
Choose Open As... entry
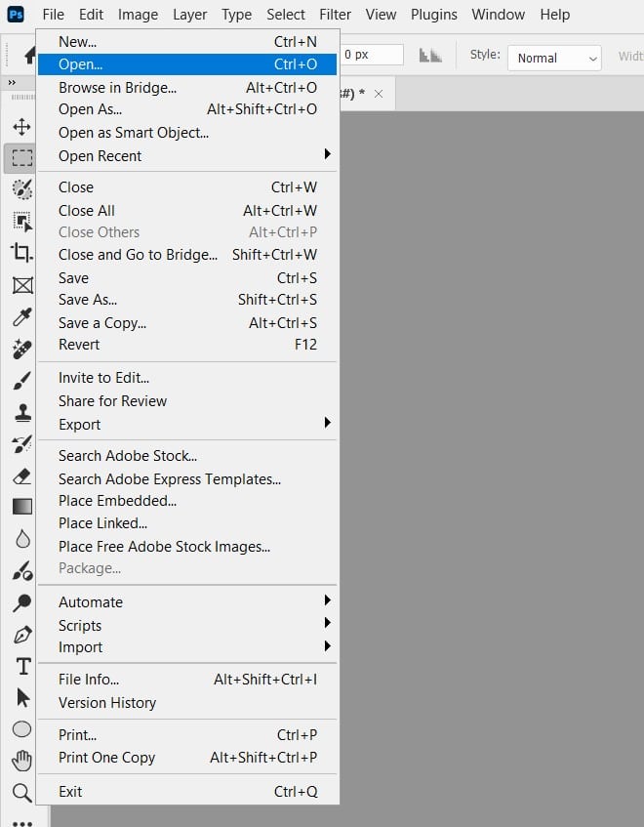pyautogui.click(x=187, y=109)
